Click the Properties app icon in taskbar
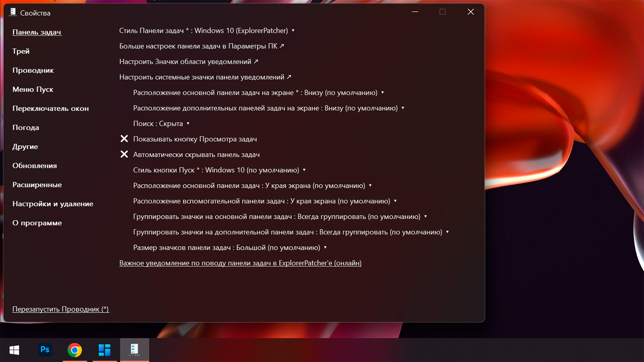 (134, 350)
